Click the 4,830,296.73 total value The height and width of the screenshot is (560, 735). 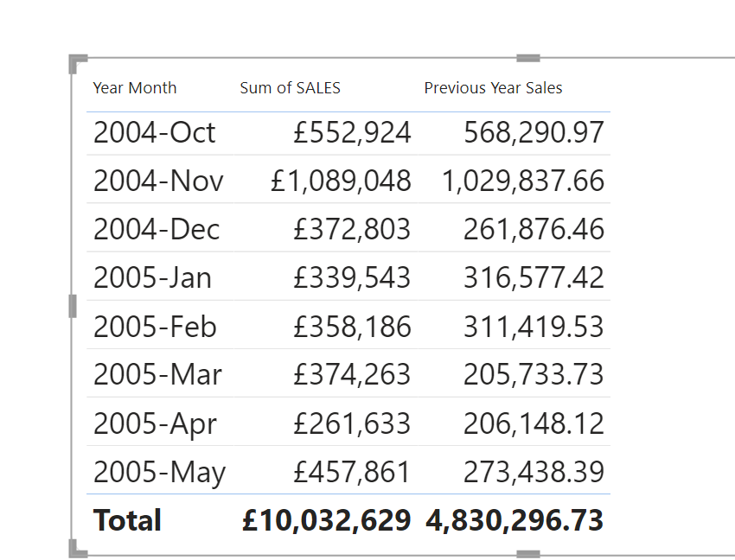pyautogui.click(x=514, y=520)
